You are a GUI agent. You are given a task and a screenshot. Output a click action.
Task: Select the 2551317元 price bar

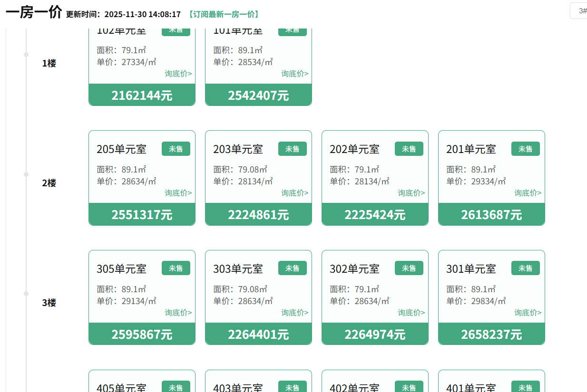pyautogui.click(x=142, y=214)
